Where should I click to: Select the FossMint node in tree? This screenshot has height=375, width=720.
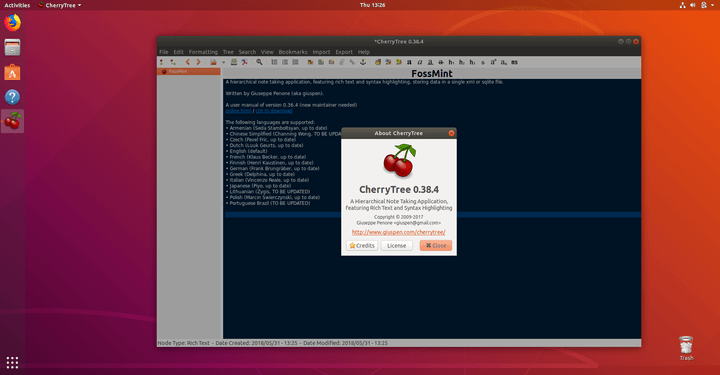coord(189,71)
